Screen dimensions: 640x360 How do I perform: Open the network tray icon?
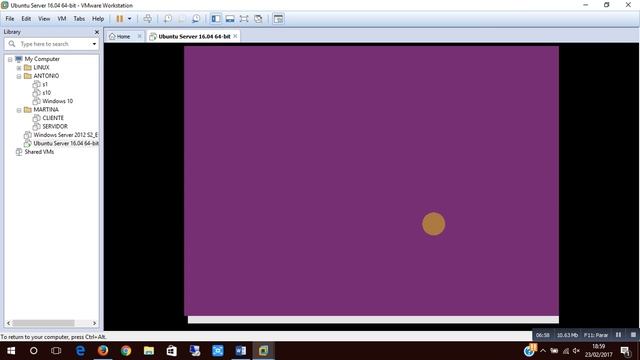click(x=565, y=351)
